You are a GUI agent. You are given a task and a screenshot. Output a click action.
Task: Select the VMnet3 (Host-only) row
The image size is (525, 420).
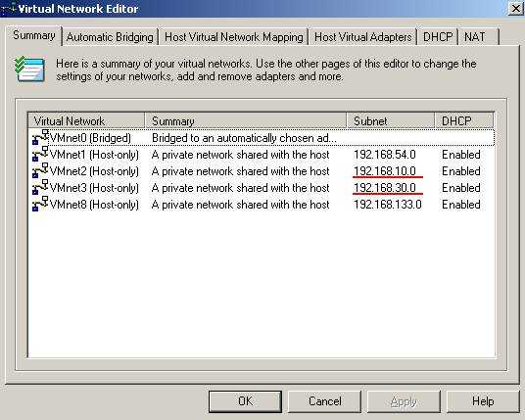[262, 188]
